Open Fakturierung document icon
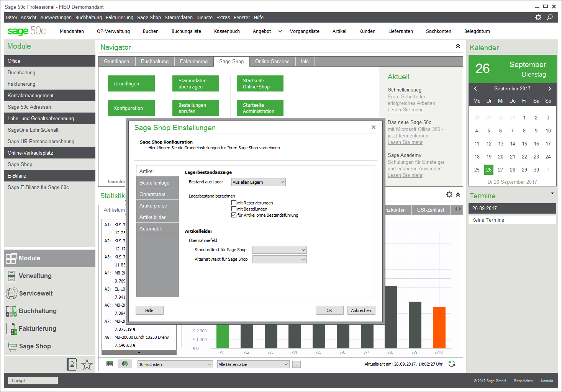 12,329
